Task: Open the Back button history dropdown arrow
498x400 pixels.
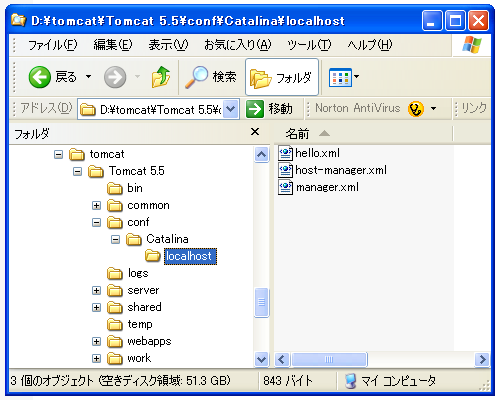Action: click(x=88, y=77)
